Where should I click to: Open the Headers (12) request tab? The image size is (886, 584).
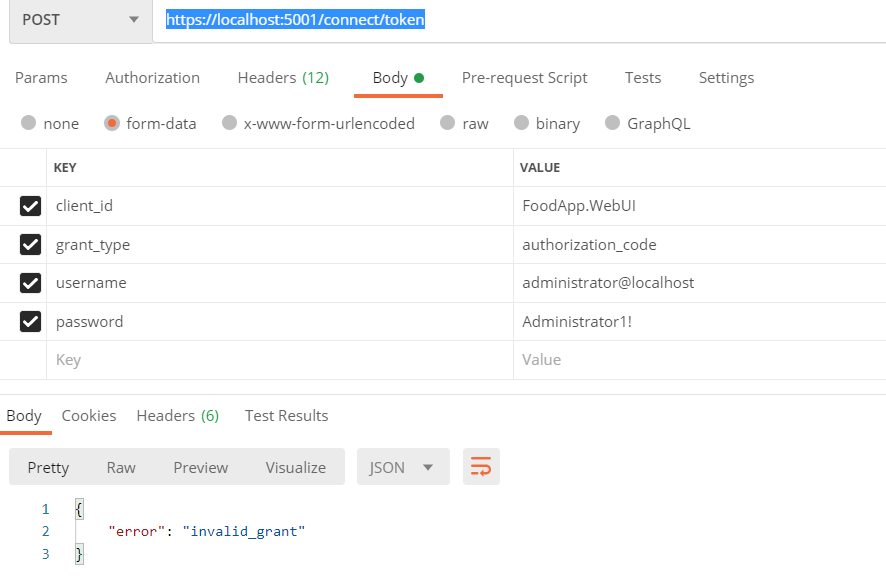283,77
